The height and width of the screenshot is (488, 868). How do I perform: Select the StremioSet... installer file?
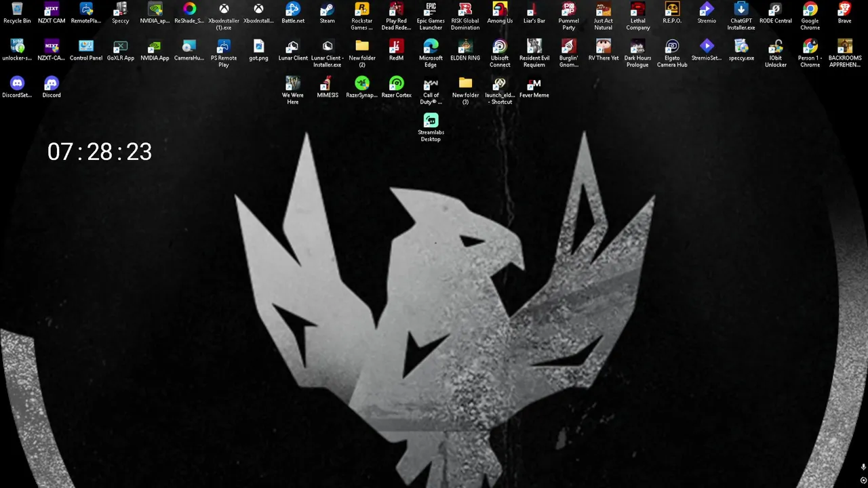(707, 50)
